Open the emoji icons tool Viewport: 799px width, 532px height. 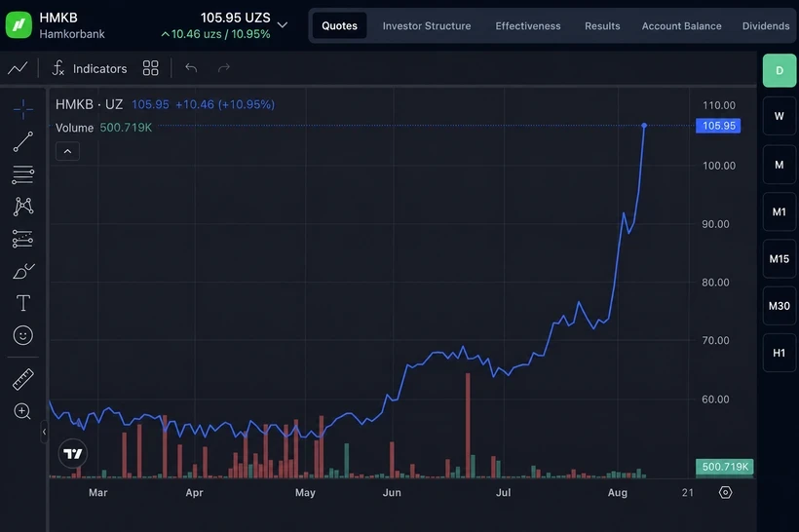(x=23, y=335)
